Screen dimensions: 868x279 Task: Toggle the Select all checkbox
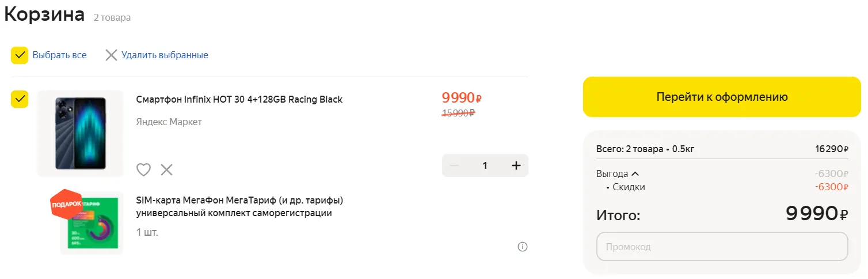click(20, 55)
